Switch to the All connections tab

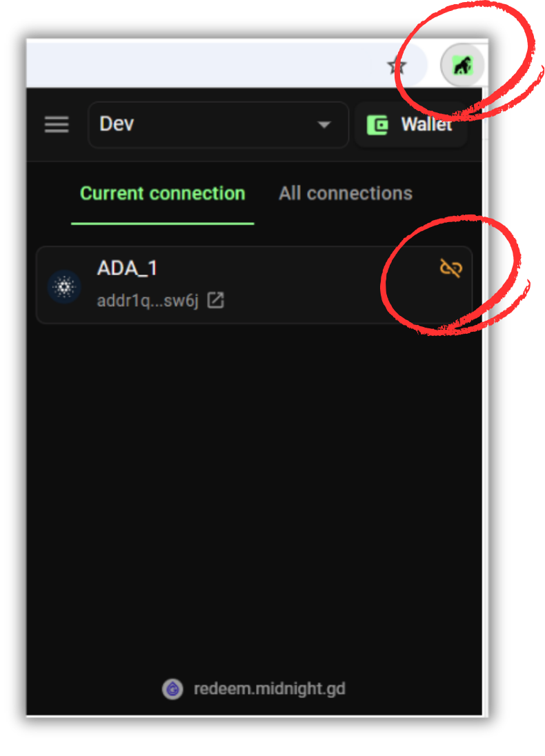tap(346, 193)
